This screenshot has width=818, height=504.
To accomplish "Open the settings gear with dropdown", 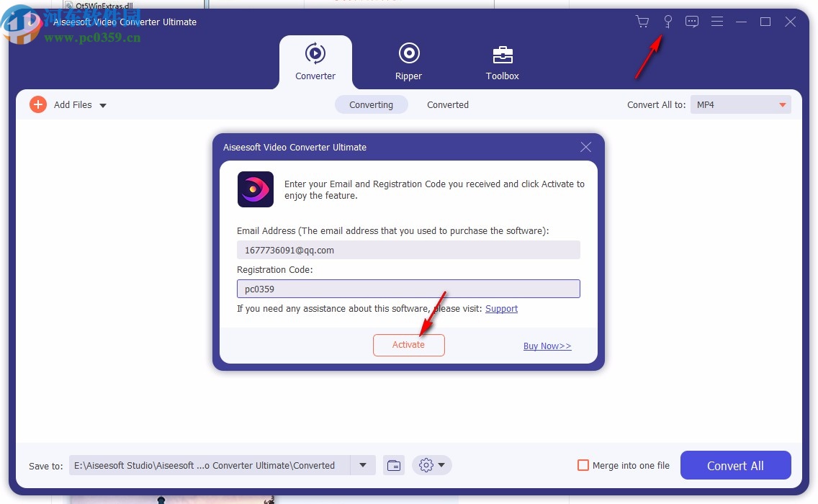I will tap(431, 465).
